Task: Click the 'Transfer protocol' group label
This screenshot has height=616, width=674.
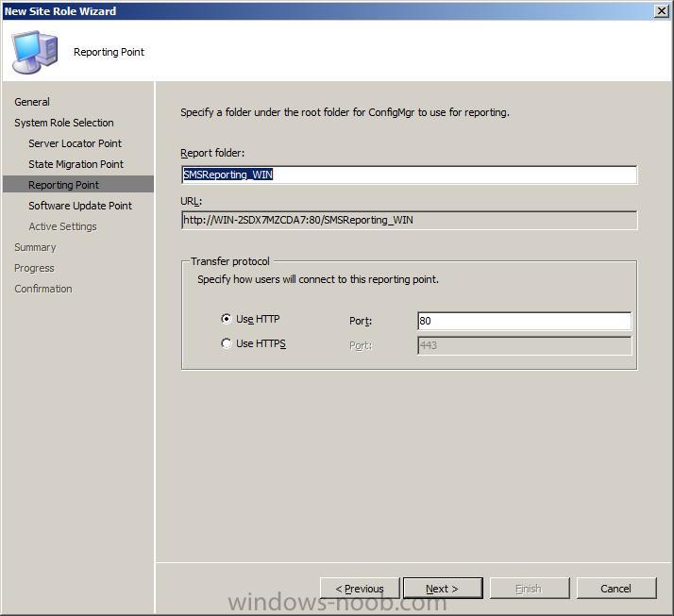Action: tap(230, 261)
